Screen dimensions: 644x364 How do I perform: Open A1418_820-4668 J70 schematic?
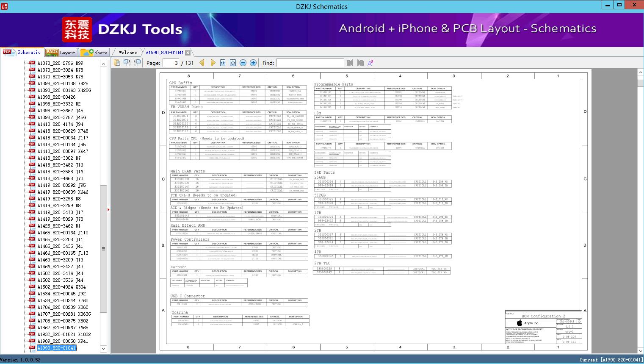[x=60, y=178]
